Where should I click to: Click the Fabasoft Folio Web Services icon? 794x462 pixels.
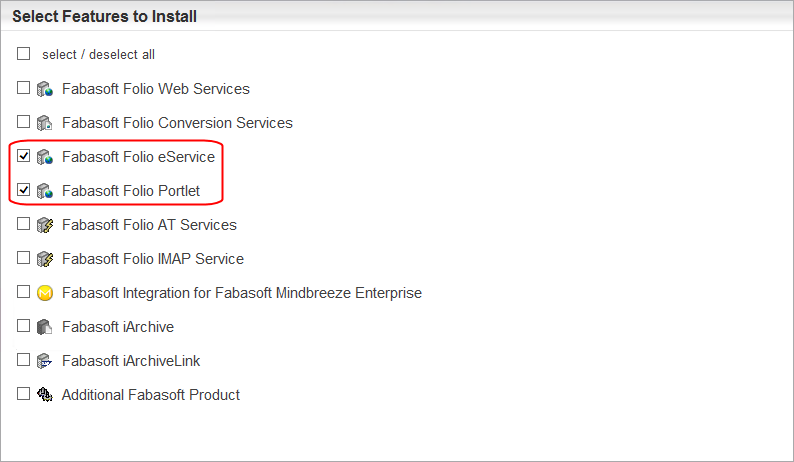(44, 89)
